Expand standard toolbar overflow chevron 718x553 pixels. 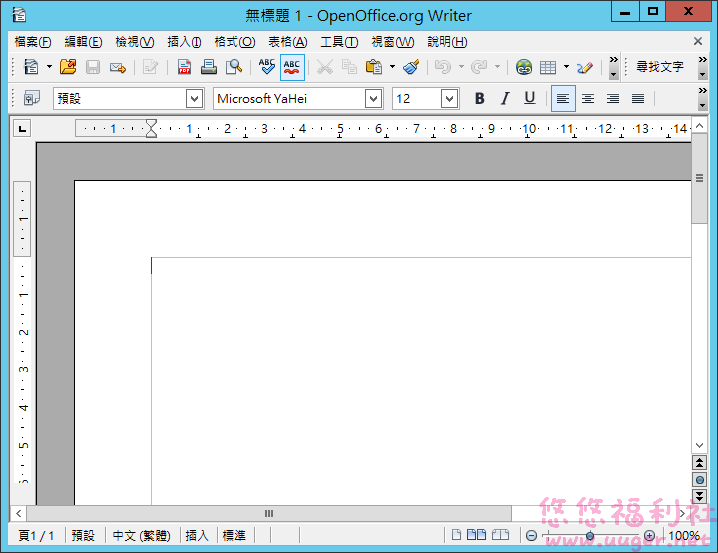click(x=614, y=67)
